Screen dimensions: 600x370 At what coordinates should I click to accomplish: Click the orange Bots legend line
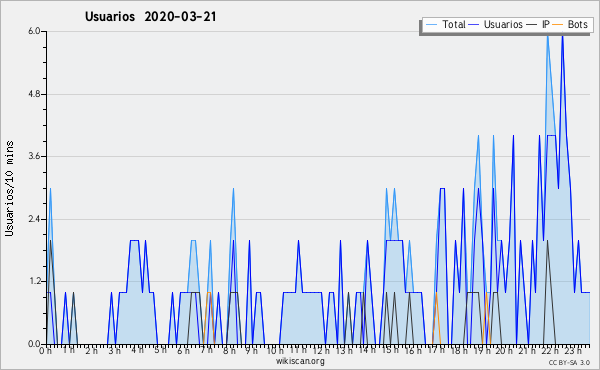(x=558, y=25)
